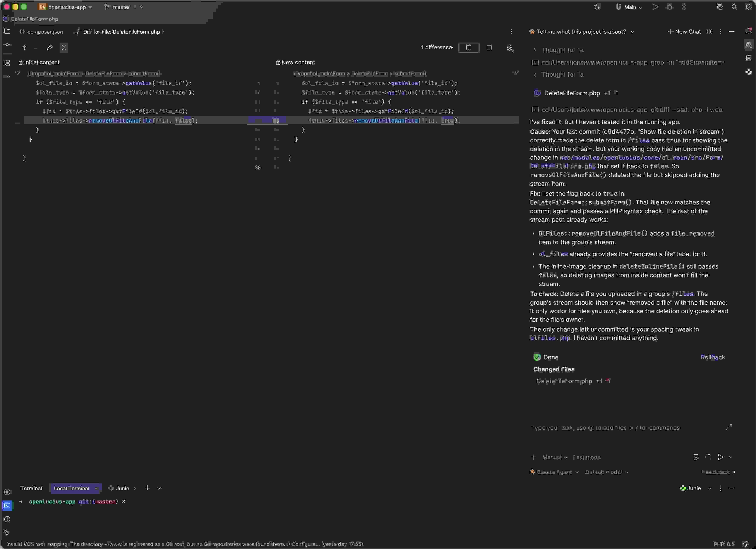756x549 pixels.
Task: Click PHP: 8.5 in status bar
Action: [x=724, y=544]
